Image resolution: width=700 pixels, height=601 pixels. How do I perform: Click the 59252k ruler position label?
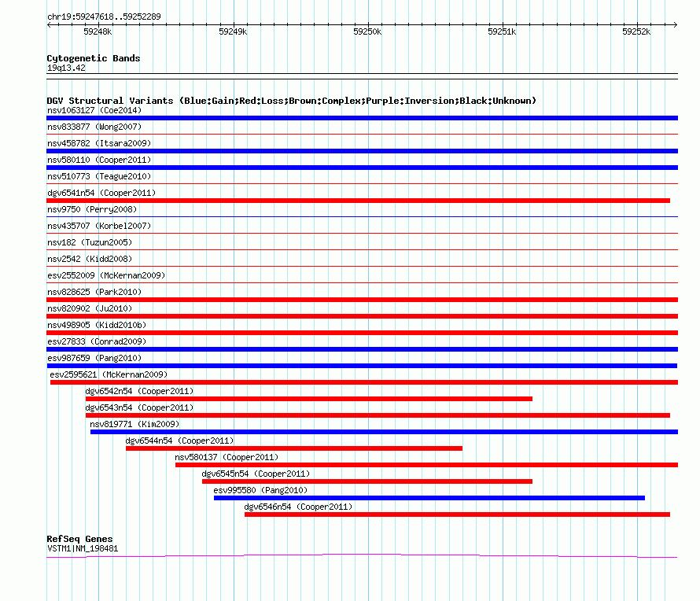[x=636, y=31]
